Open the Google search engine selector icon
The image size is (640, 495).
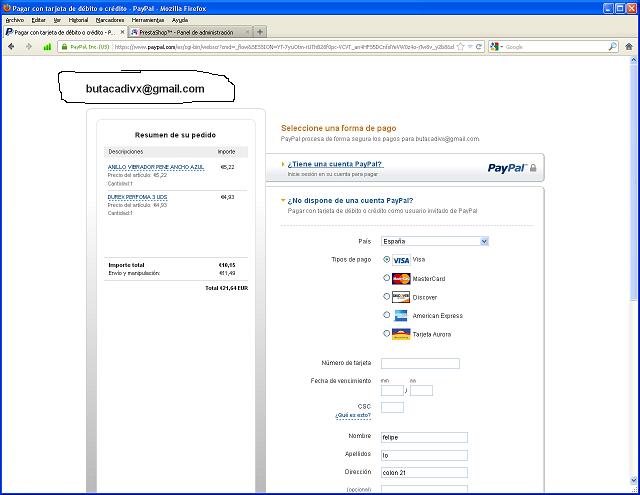pos(494,47)
